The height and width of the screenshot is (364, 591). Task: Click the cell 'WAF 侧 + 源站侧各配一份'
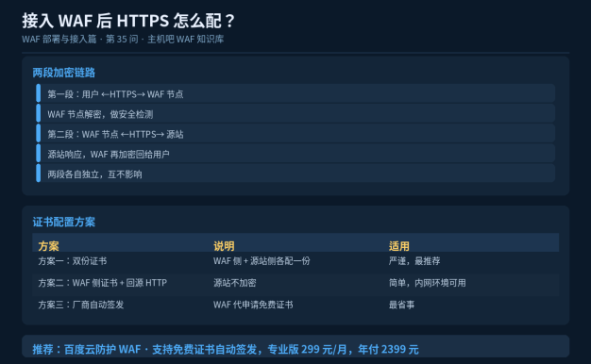[x=262, y=261]
